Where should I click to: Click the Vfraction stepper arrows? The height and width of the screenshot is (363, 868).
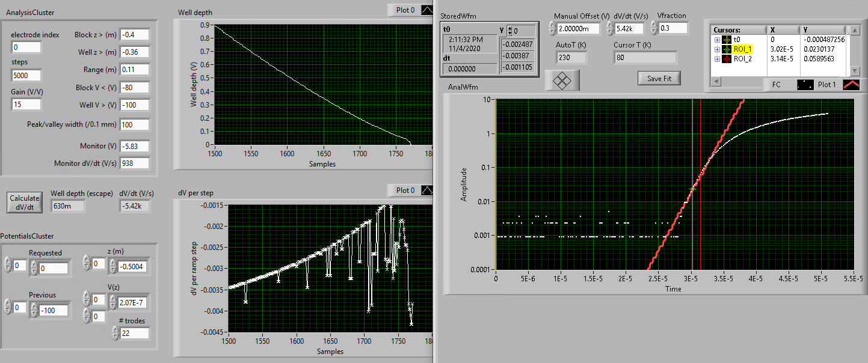(x=654, y=28)
